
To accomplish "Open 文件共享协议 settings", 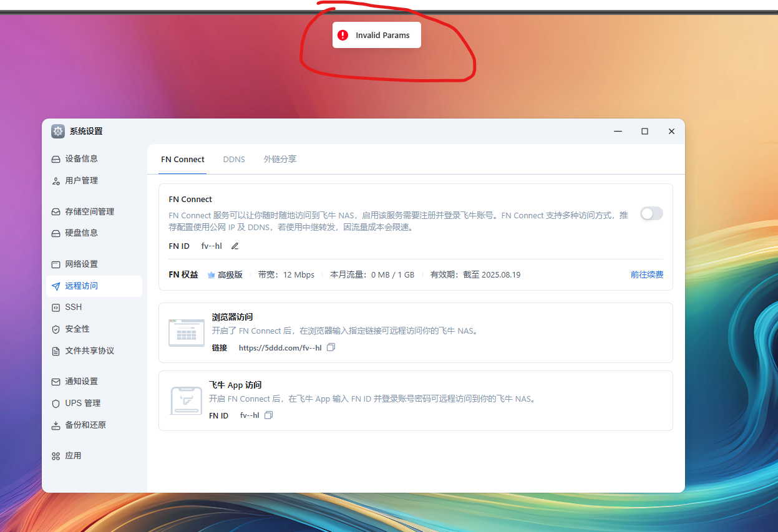I will click(94, 351).
